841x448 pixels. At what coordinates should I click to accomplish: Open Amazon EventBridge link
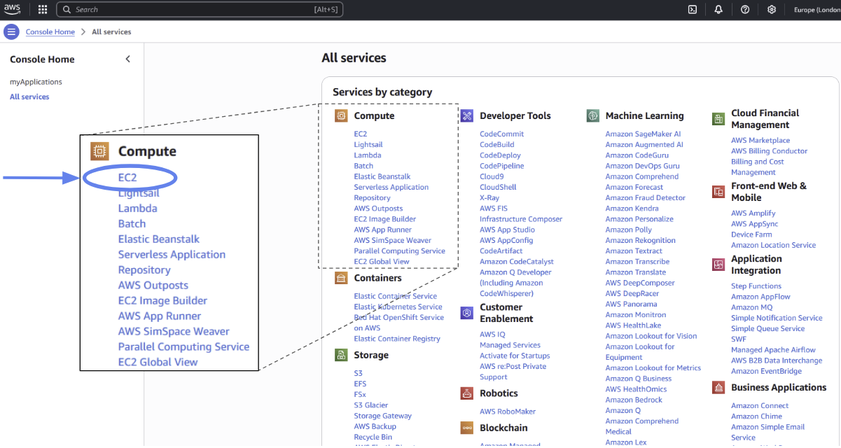tap(766, 371)
